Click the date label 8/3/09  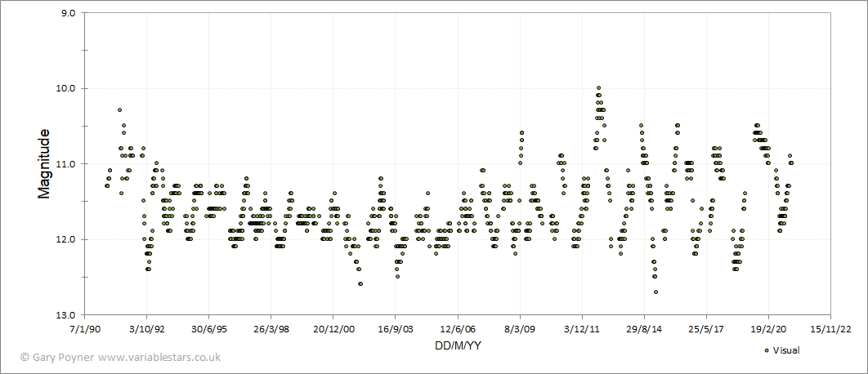pos(520,328)
